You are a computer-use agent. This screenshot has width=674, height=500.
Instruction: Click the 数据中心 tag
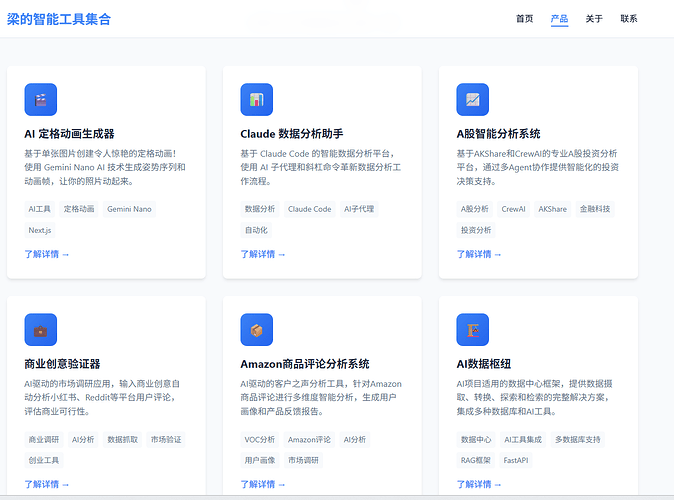click(x=476, y=439)
